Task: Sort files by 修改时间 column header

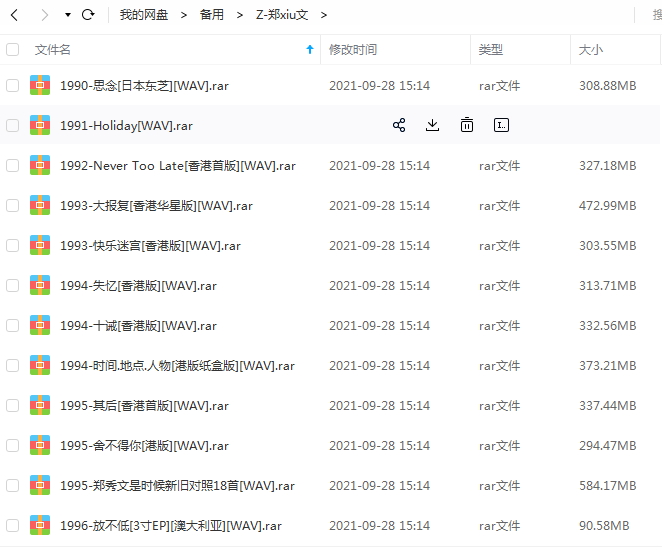Action: tap(353, 49)
